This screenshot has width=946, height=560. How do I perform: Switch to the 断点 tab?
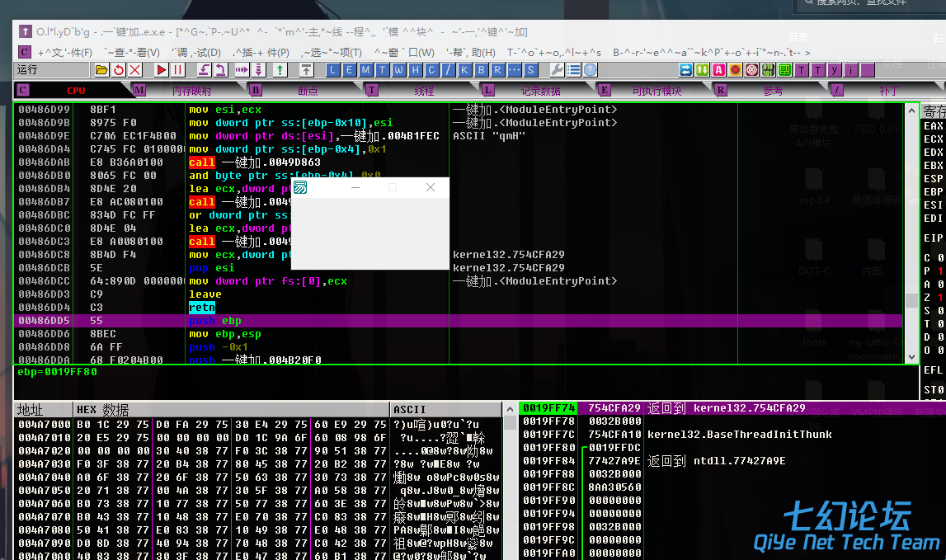pos(307,91)
